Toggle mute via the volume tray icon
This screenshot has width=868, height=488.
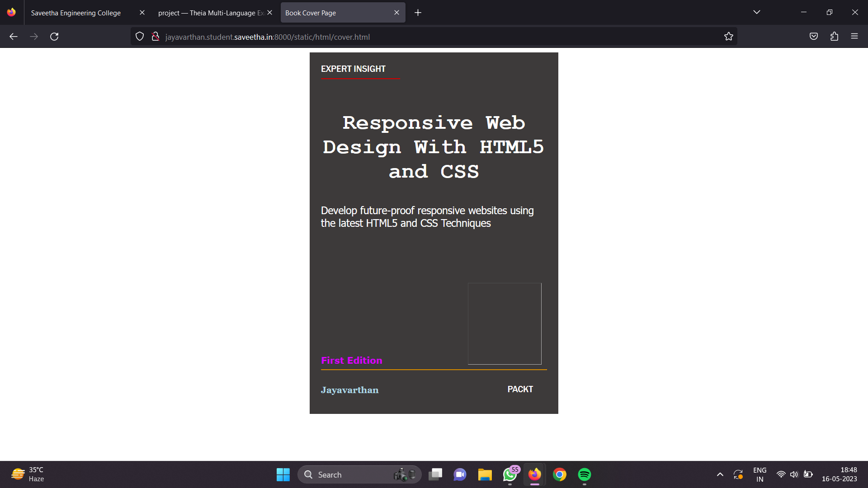(795, 474)
